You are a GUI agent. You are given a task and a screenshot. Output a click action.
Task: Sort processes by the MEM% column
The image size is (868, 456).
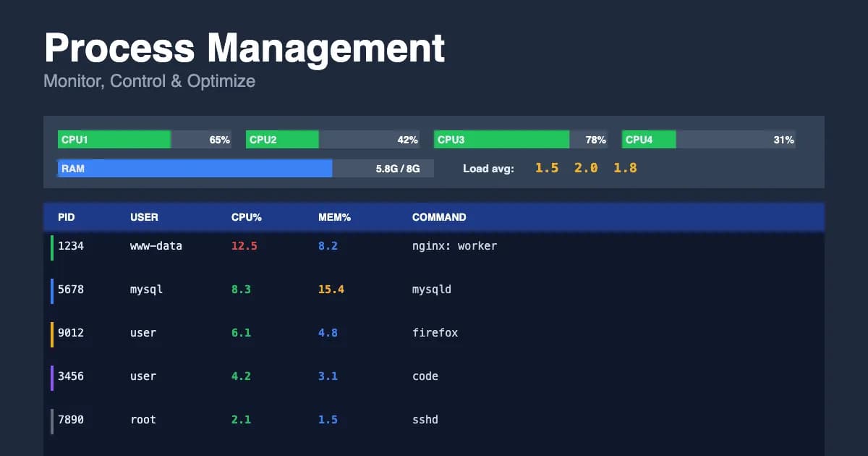334,217
